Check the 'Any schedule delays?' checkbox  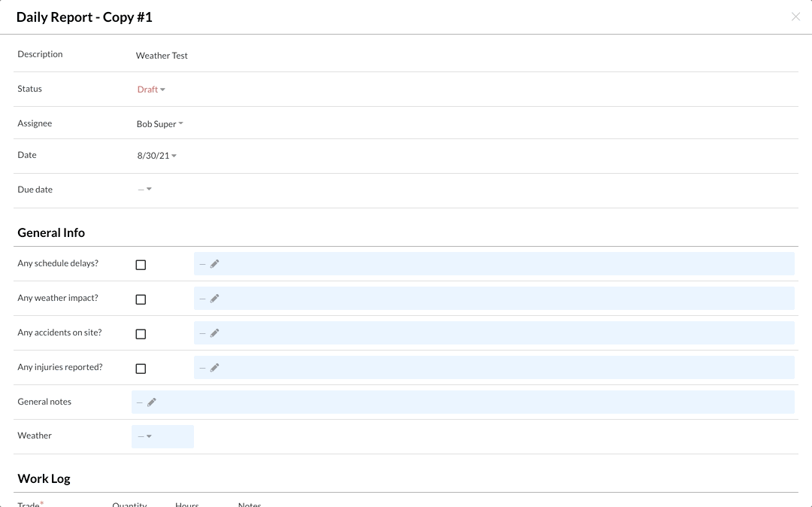point(141,265)
